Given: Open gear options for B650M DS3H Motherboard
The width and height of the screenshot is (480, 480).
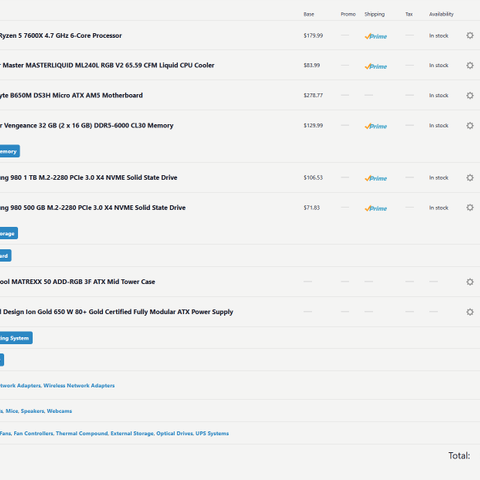Looking at the screenshot, I should coord(470,95).
